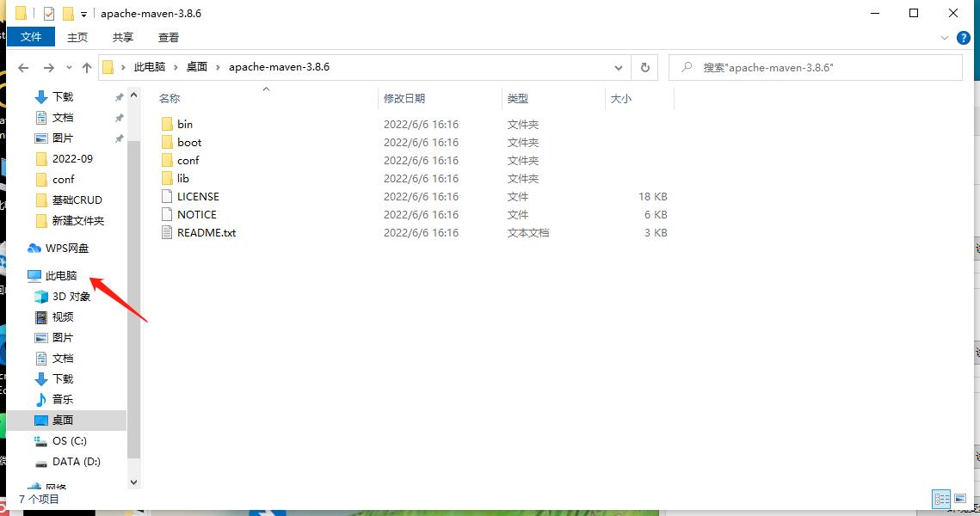The height and width of the screenshot is (516, 980).
Task: Open quick access 下载 with pin
Action: point(63,97)
